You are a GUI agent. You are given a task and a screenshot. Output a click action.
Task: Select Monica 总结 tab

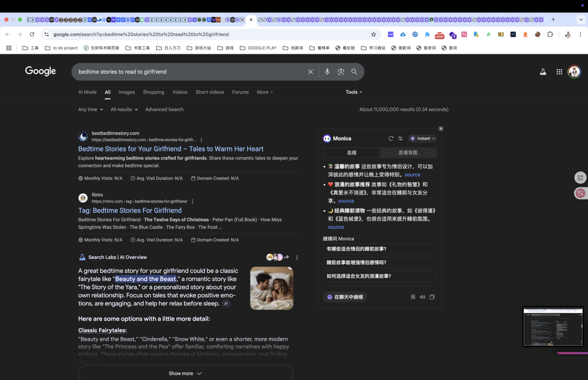(x=352, y=152)
